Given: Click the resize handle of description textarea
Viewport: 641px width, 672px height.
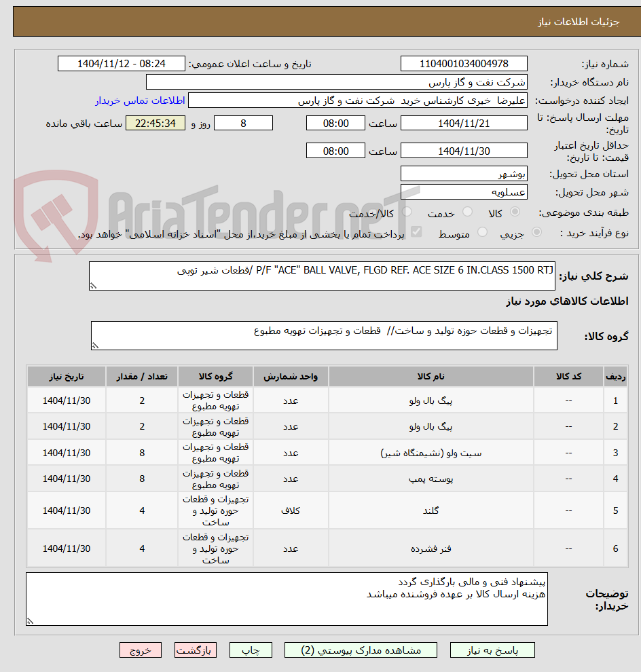Looking at the screenshot, I should pos(93,286).
